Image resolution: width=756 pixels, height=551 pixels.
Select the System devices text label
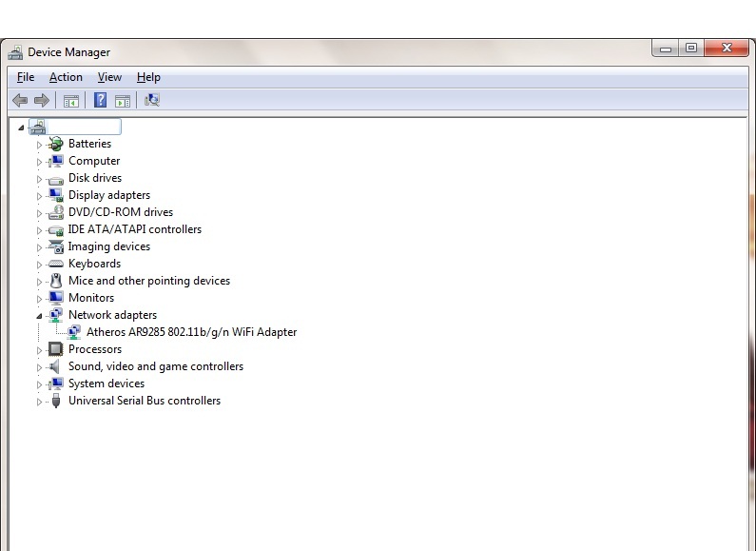point(107,384)
